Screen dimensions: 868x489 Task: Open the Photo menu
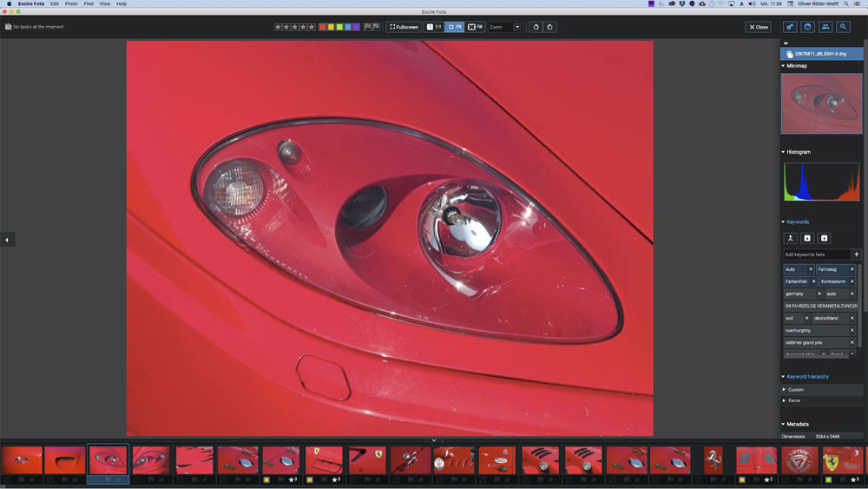(x=71, y=3)
